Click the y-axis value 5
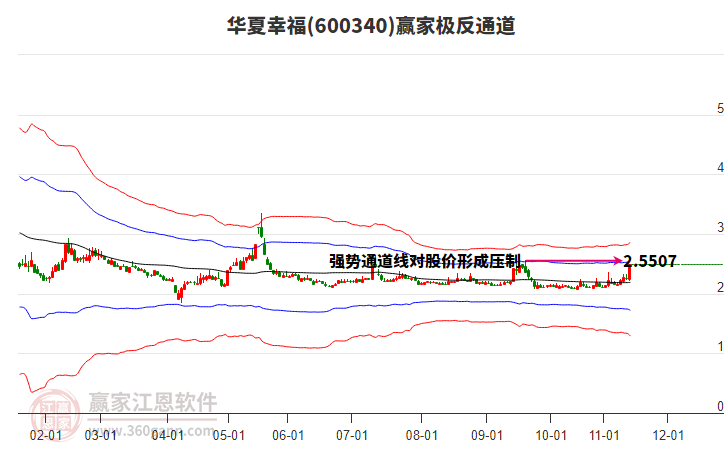726x450 pixels. [720, 108]
